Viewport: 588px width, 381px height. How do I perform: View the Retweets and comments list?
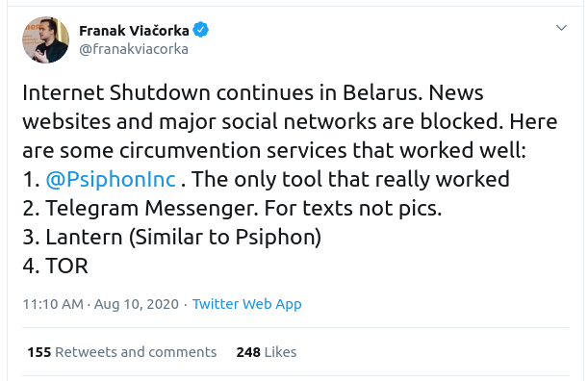(x=122, y=352)
